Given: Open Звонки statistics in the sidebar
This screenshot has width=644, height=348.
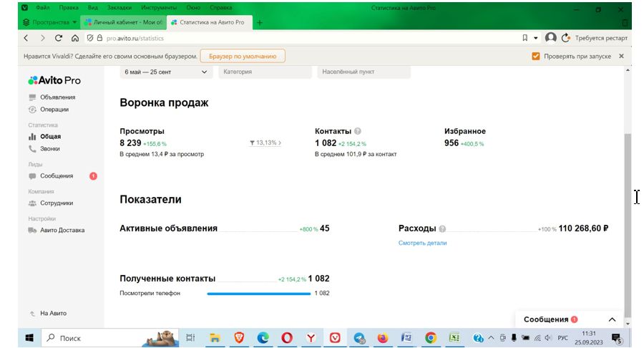Looking at the screenshot, I should [49, 149].
